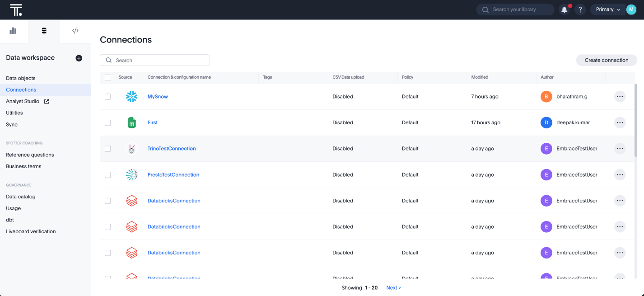The width and height of the screenshot is (644, 296).
Task: Click the ThoughtSpot logo in the top bar
Action: 16,9
